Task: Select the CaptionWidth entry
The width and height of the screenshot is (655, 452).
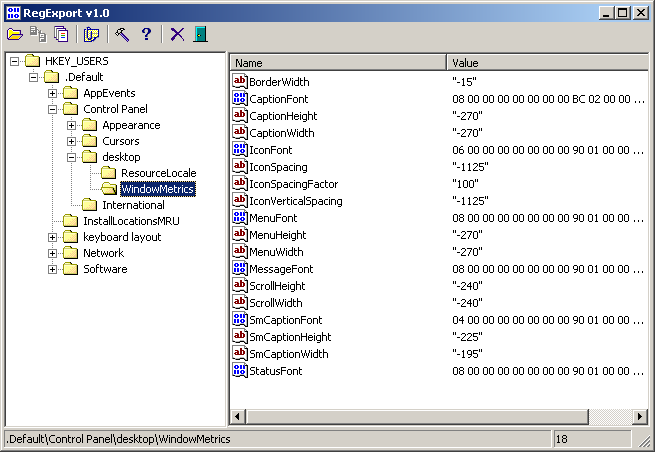Action: [x=282, y=133]
